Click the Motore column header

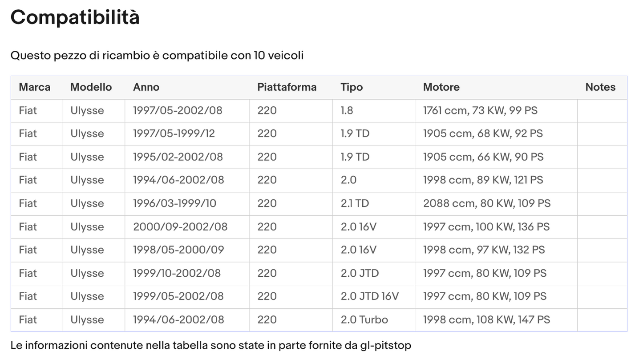point(441,87)
